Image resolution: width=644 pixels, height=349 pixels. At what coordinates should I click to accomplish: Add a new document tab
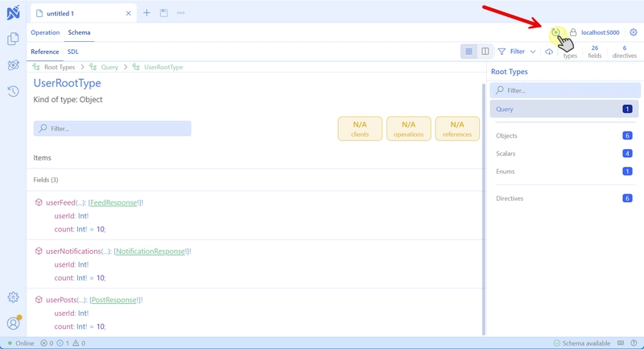tap(147, 13)
